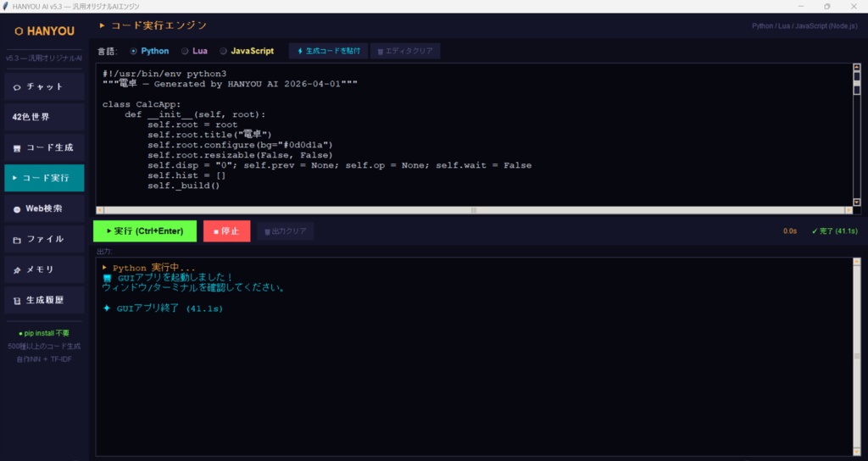Open the Web検索 page
The height and width of the screenshot is (461, 868).
pos(44,208)
